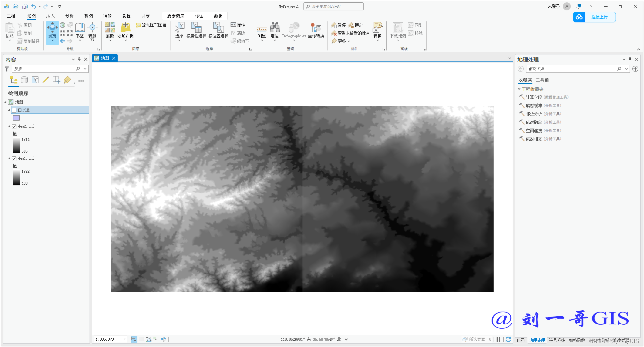Open Contents search options dropdown

coord(85,69)
